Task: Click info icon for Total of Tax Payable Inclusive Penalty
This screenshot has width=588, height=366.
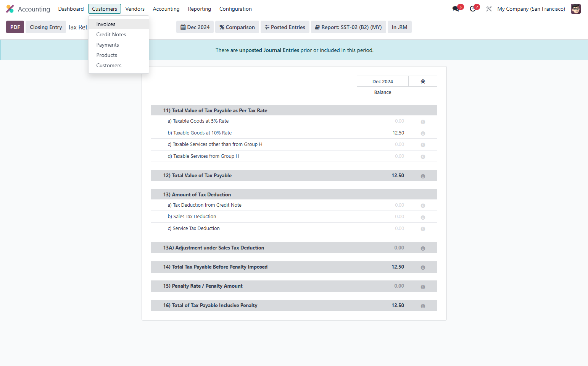Action: point(423,306)
